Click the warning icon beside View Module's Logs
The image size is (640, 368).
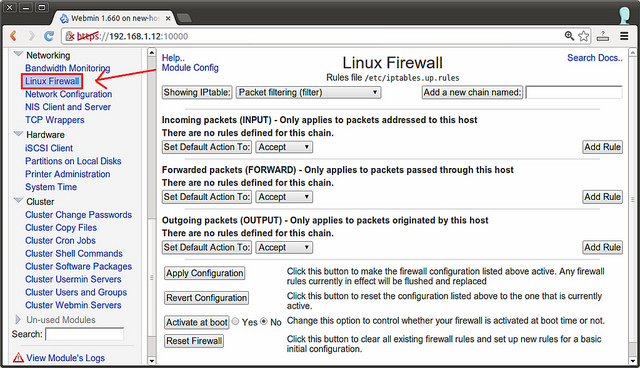tap(18, 358)
